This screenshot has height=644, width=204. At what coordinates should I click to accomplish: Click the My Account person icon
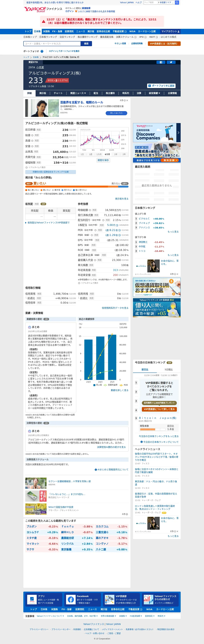point(179,32)
